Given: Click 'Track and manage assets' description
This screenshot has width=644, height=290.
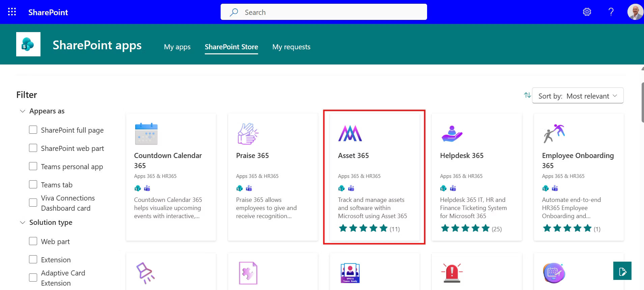Looking at the screenshot, I should click(x=372, y=208).
